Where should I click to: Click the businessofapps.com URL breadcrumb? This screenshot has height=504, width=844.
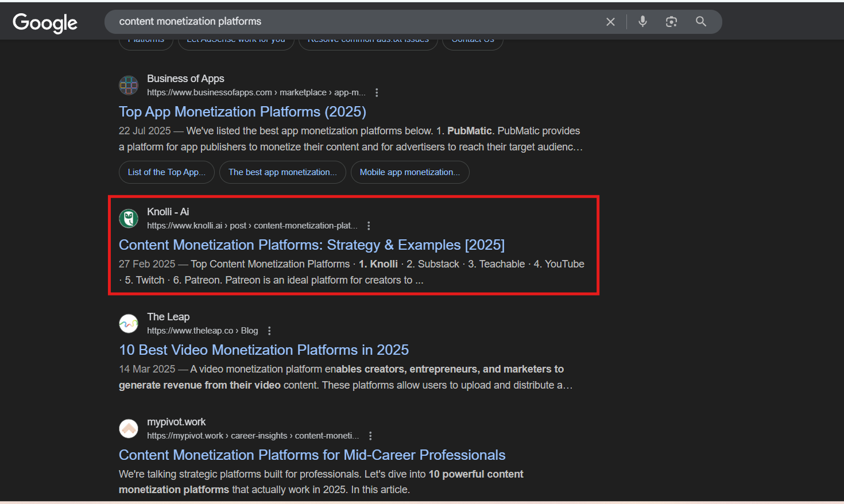click(256, 92)
